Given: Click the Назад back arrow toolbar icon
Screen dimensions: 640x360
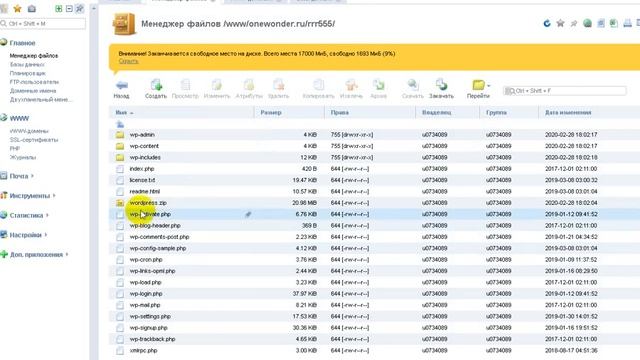Looking at the screenshot, I should pos(122,85).
